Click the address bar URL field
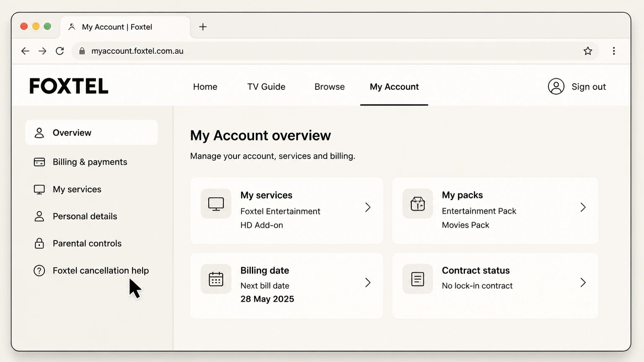 click(335, 51)
